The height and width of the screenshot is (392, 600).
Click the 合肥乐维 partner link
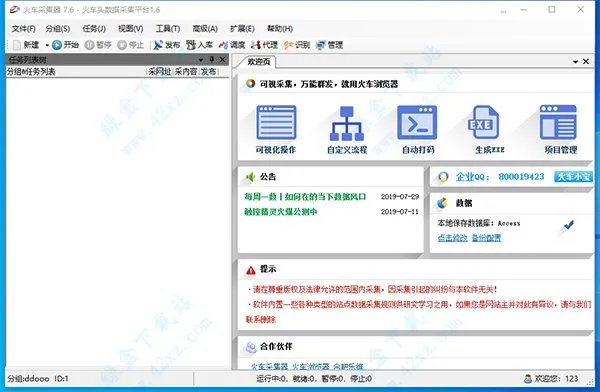tap(348, 366)
